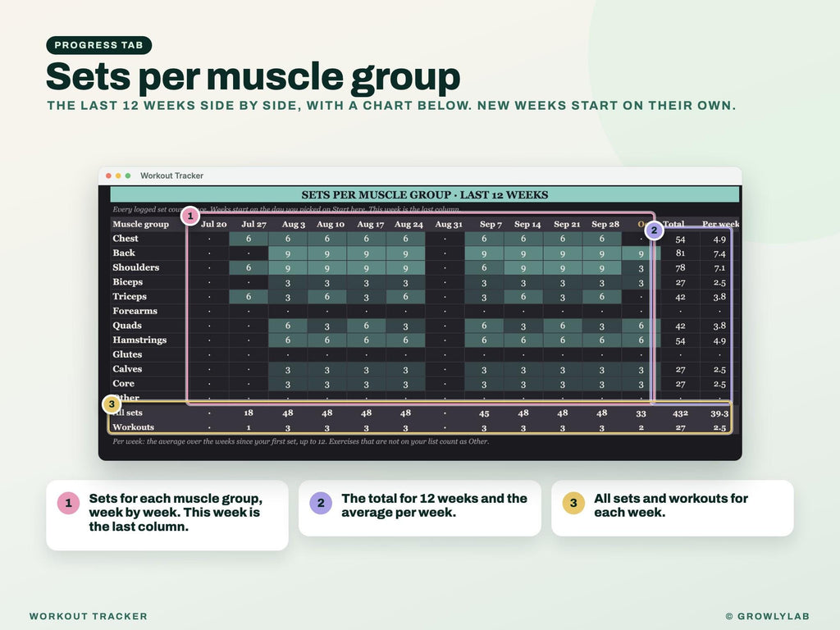Click the green maximize window button
Image resolution: width=840 pixels, height=630 pixels.
point(127,176)
